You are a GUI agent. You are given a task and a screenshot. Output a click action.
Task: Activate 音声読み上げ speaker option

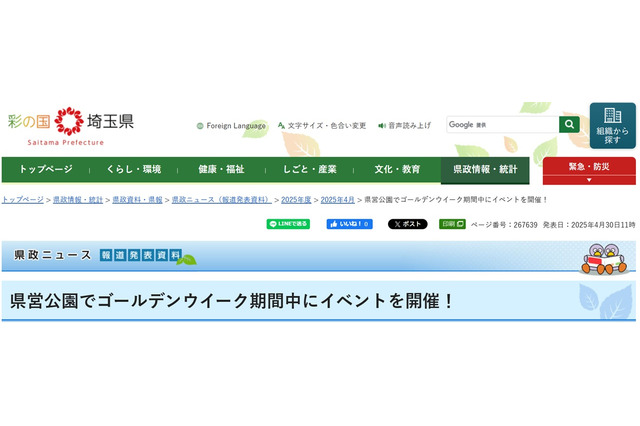point(404,126)
